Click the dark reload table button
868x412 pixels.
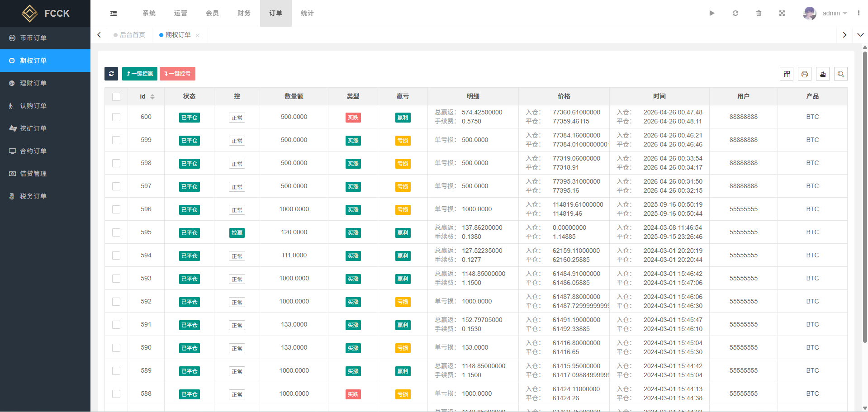point(111,74)
